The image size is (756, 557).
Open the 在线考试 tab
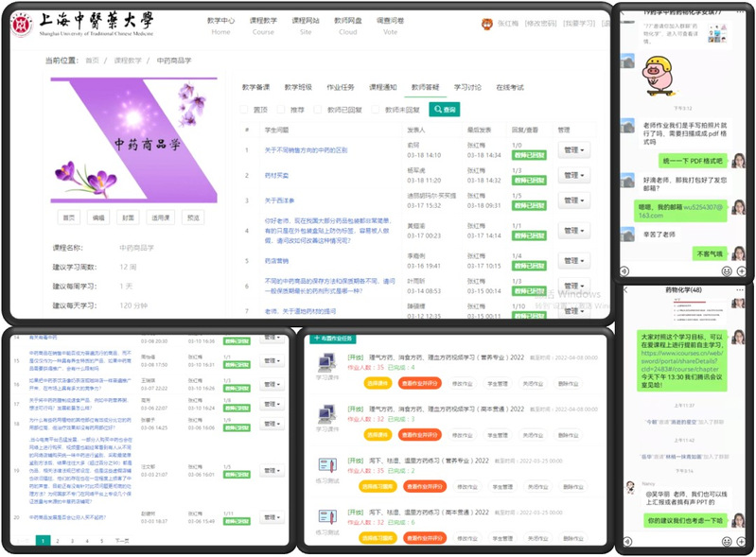(509, 87)
